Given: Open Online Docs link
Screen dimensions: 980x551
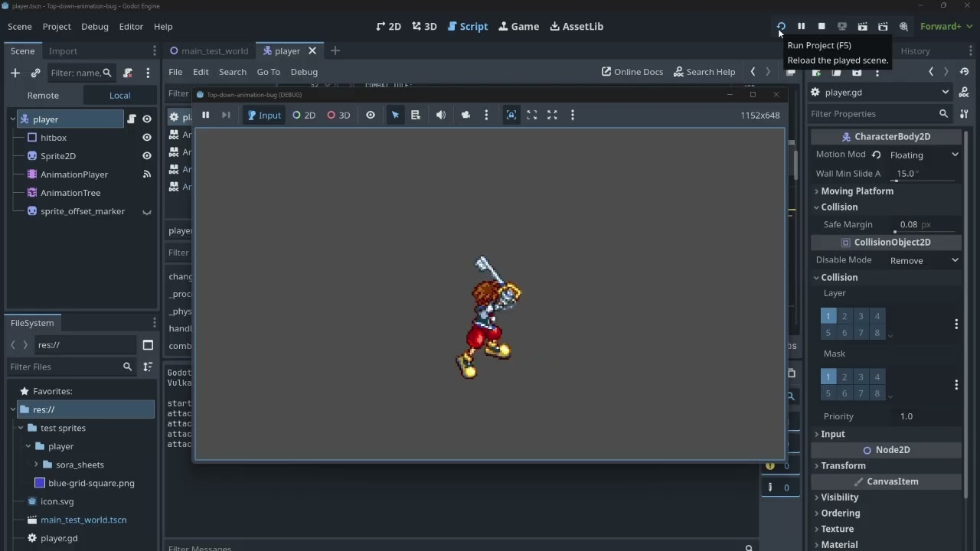Looking at the screenshot, I should (632, 72).
